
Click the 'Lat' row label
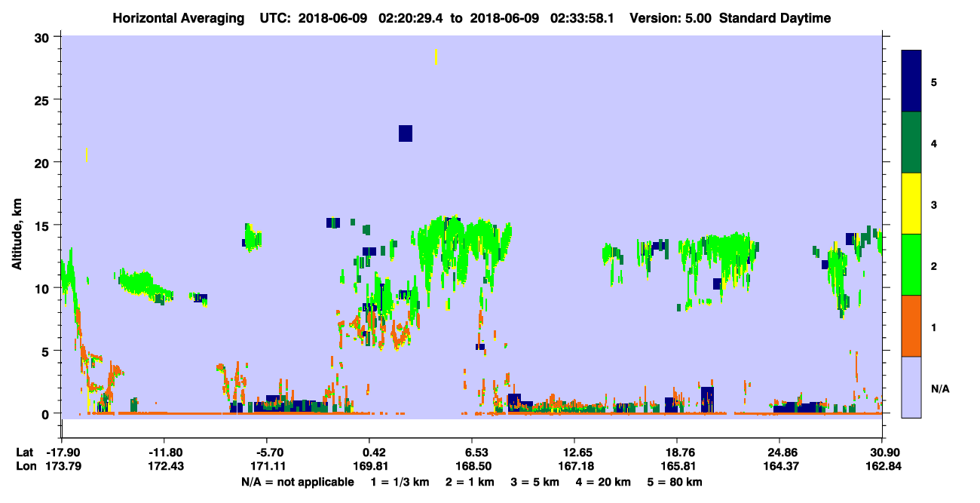pos(25,452)
